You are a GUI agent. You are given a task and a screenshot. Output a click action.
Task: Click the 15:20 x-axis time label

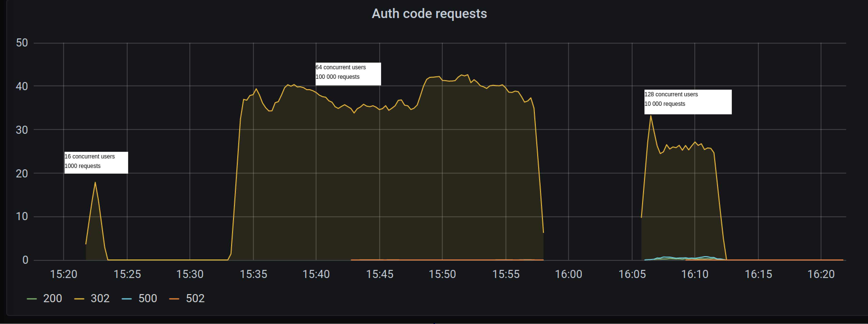[x=64, y=274]
